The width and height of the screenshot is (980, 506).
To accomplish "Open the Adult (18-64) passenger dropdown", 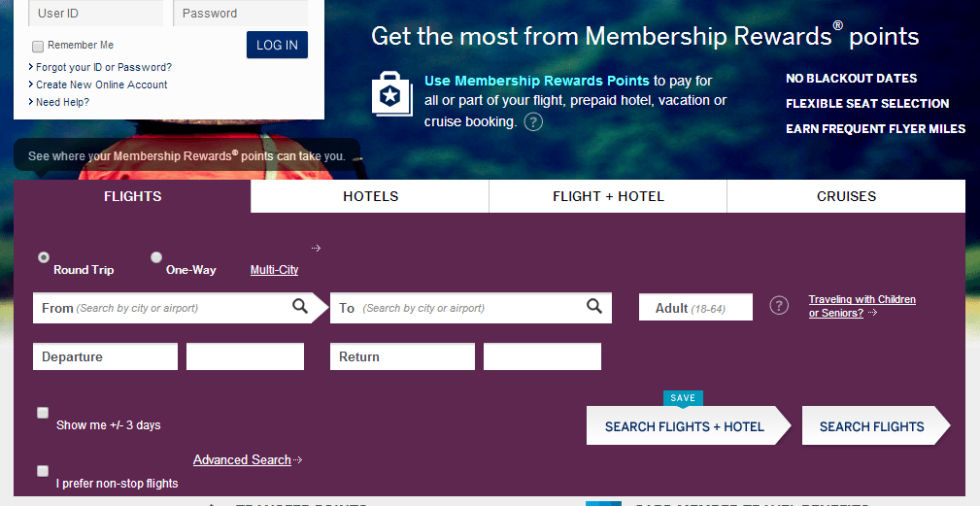I will pyautogui.click(x=695, y=307).
